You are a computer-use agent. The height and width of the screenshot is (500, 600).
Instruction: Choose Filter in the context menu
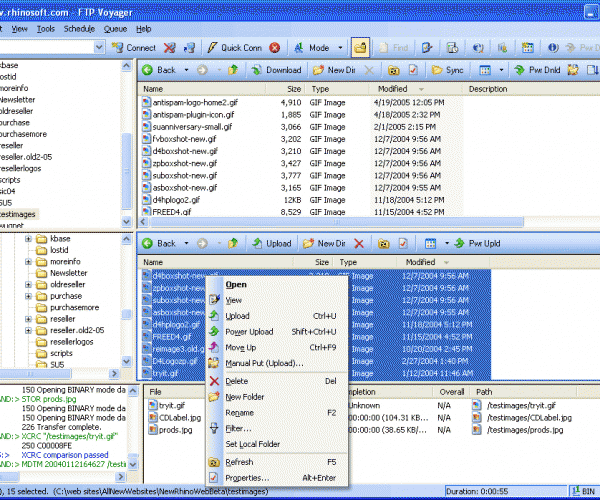click(277, 428)
